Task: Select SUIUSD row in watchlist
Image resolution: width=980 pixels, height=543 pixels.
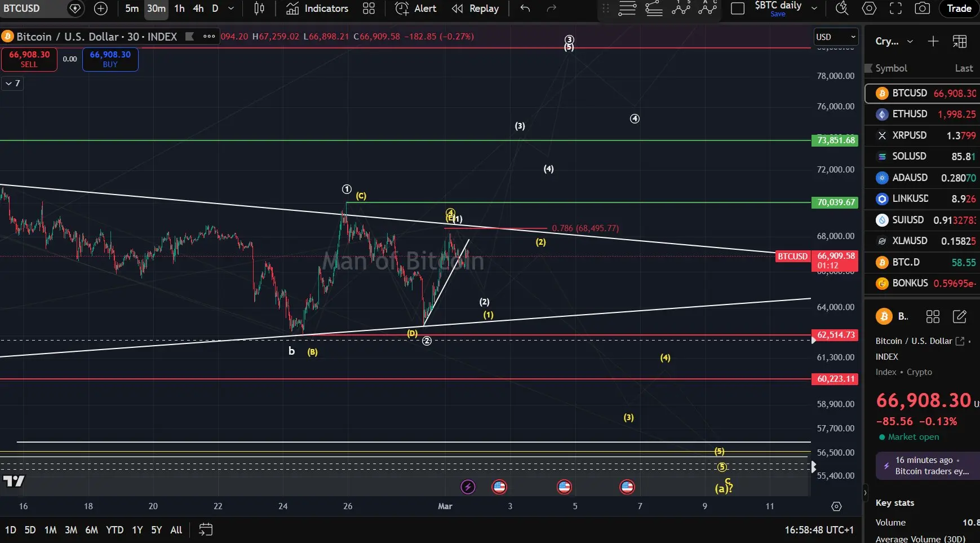Action: [923, 220]
